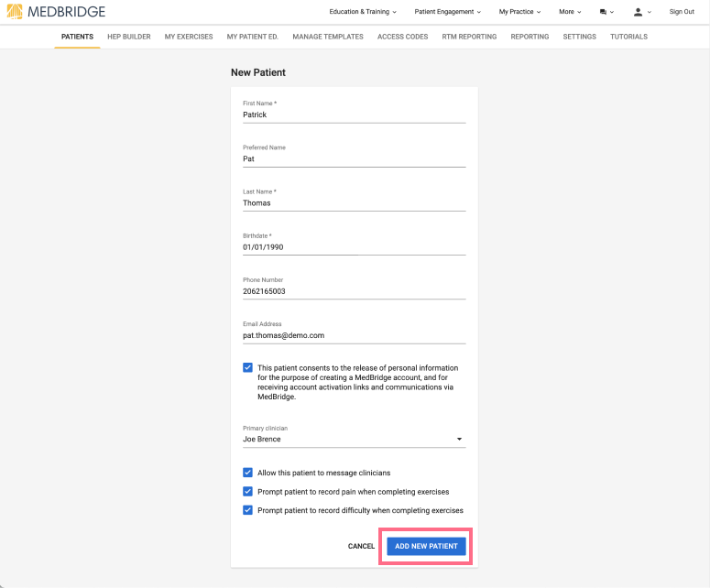
Task: Switch to the HEP Builder tab
Action: click(x=129, y=37)
